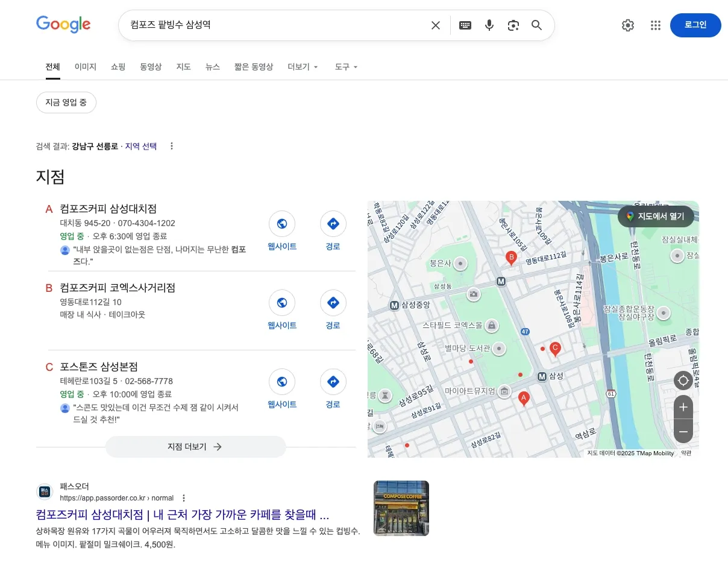Open quick settings gear icon

627,25
